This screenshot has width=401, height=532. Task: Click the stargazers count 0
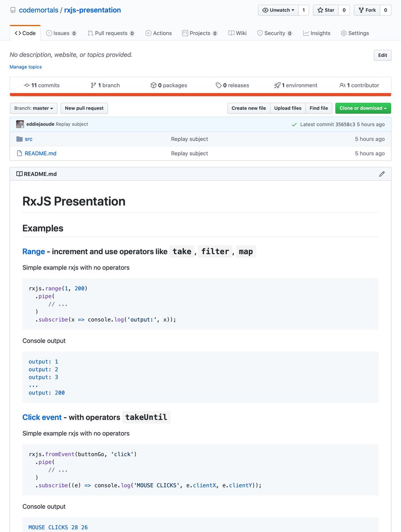click(344, 10)
